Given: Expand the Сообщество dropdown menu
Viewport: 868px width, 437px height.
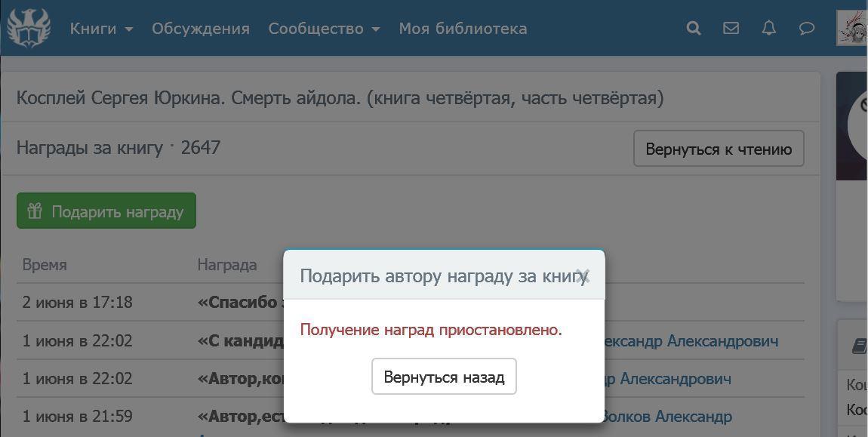Looking at the screenshot, I should point(324,29).
